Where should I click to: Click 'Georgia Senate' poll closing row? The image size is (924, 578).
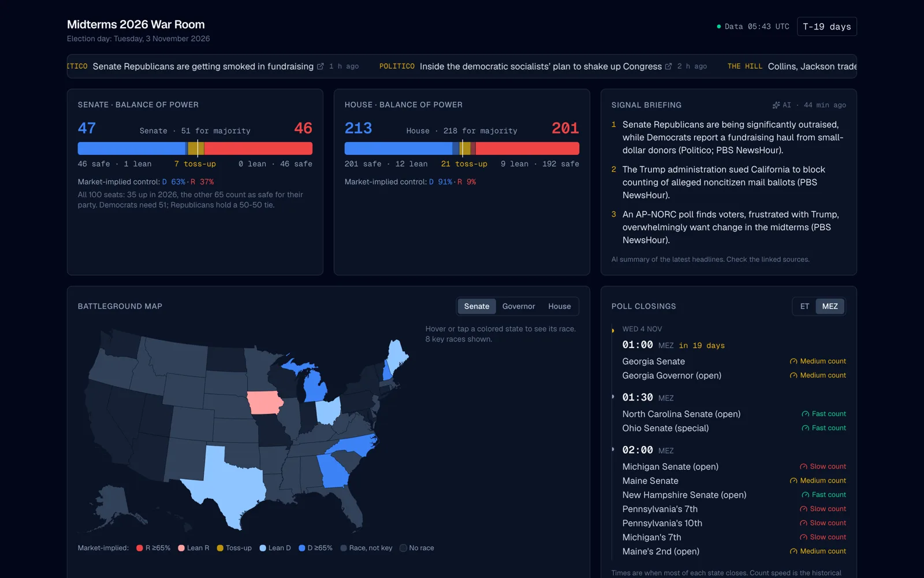coord(734,361)
